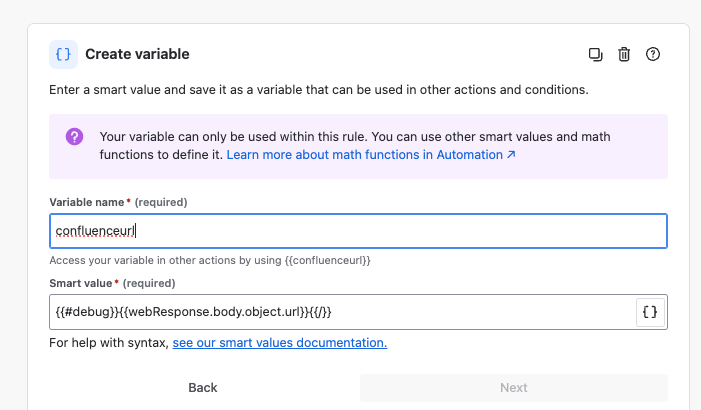Focus the Variable name input field
Viewport: 701px width, 410px height.
pyautogui.click(x=357, y=231)
